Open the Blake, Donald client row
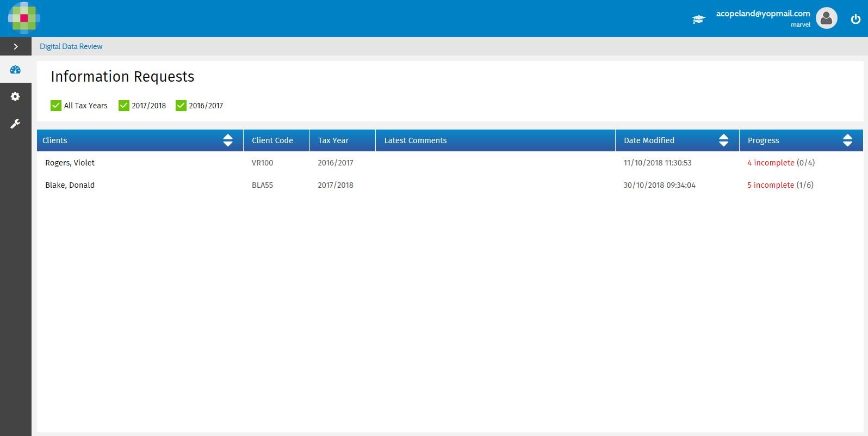Screen dimensions: 868x436 coord(70,185)
